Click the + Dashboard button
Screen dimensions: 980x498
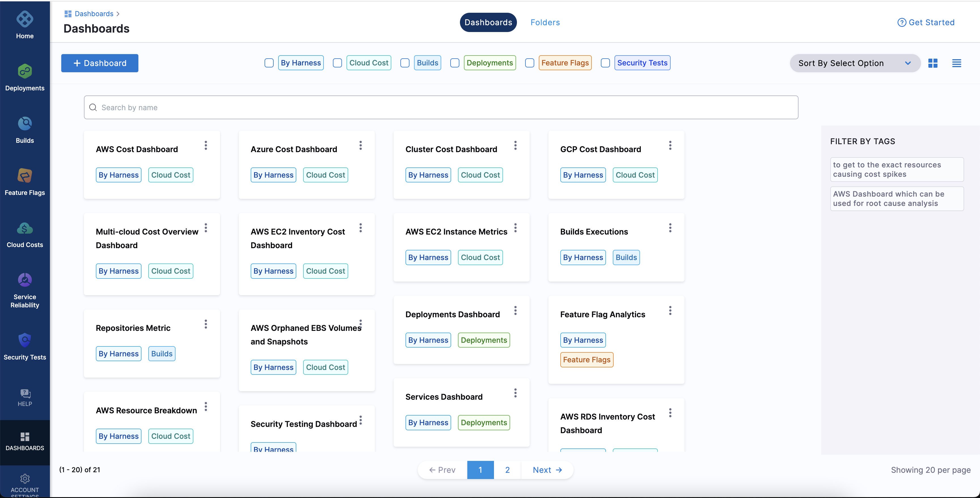point(100,63)
